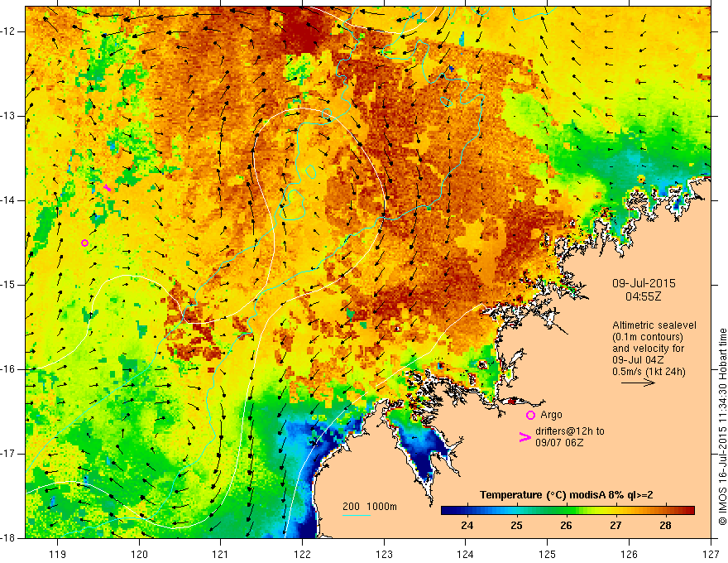The width and height of the screenshot is (728, 563).
Task: Click the '09/07 06Z' legend text
Action: click(x=559, y=443)
